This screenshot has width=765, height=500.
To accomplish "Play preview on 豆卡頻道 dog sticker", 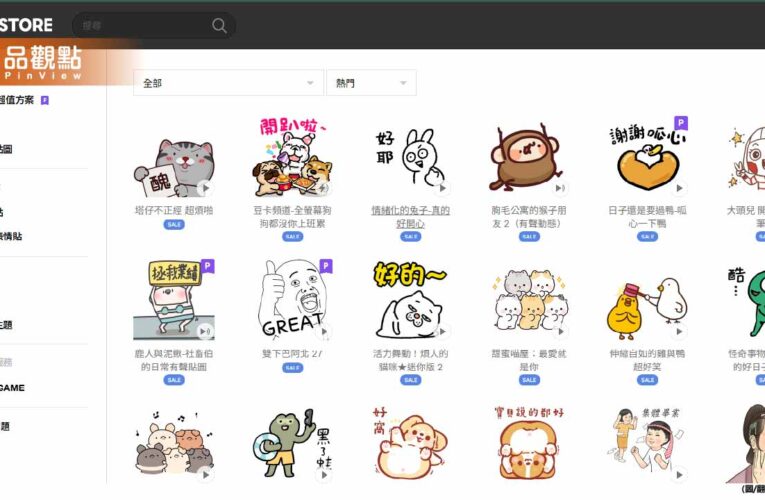I will click(323, 188).
